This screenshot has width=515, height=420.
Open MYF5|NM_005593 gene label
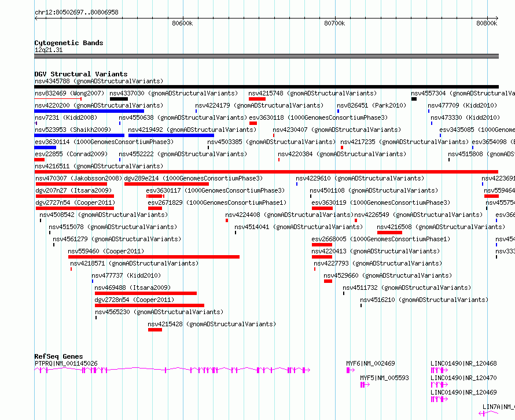tap(384, 378)
